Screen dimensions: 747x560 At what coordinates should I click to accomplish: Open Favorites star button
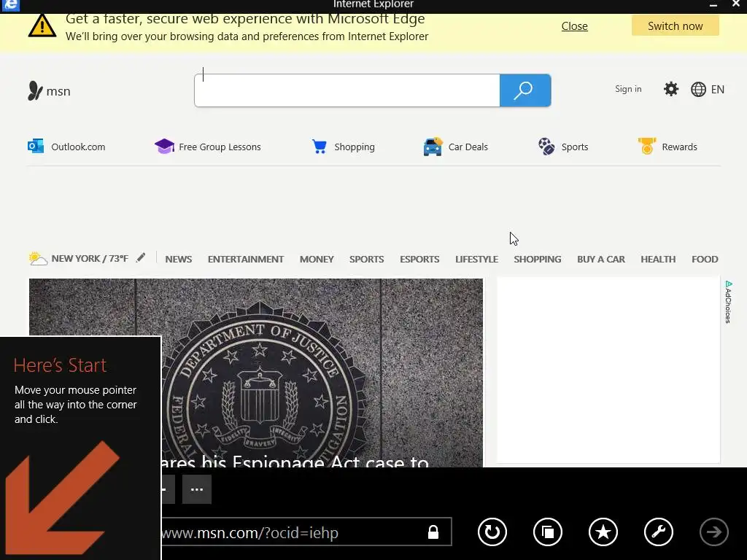(603, 532)
